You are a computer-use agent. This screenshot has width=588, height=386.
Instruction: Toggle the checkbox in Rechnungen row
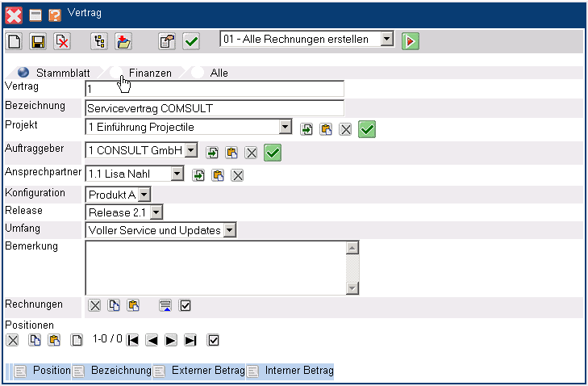185,305
